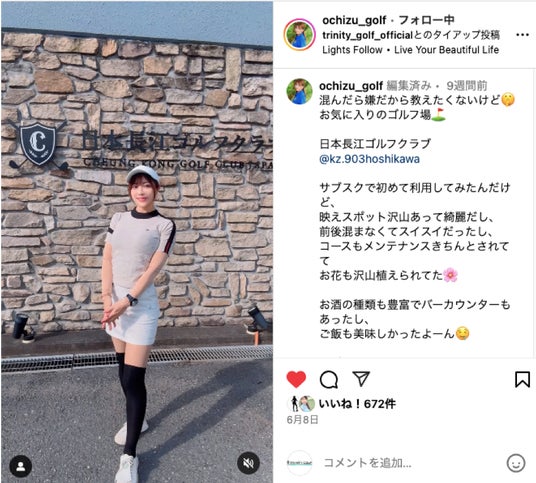536x483 pixels.
Task: Open ochizu_golf story profile picture in header
Action: click(x=299, y=35)
